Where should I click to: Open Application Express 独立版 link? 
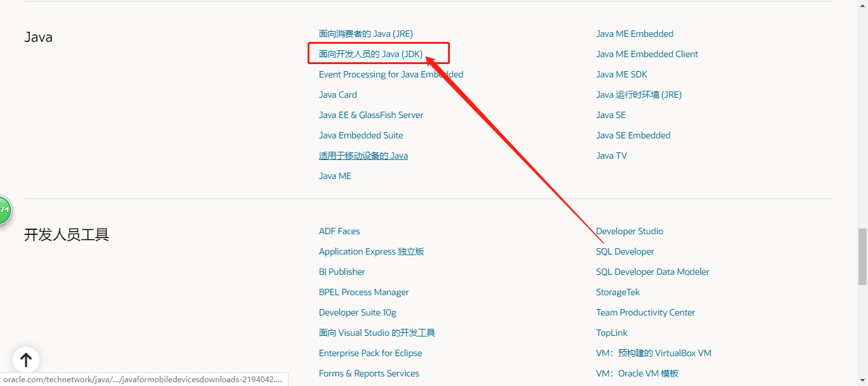click(372, 251)
